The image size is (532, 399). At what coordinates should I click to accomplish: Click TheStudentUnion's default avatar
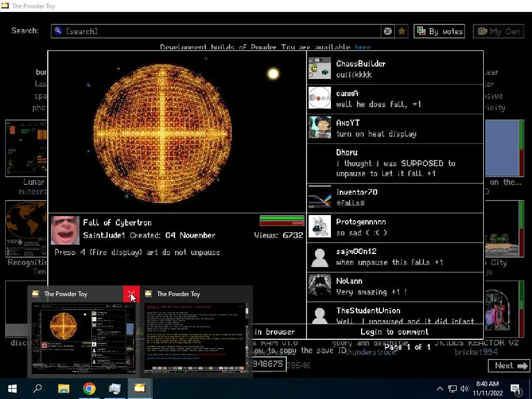tap(320, 314)
